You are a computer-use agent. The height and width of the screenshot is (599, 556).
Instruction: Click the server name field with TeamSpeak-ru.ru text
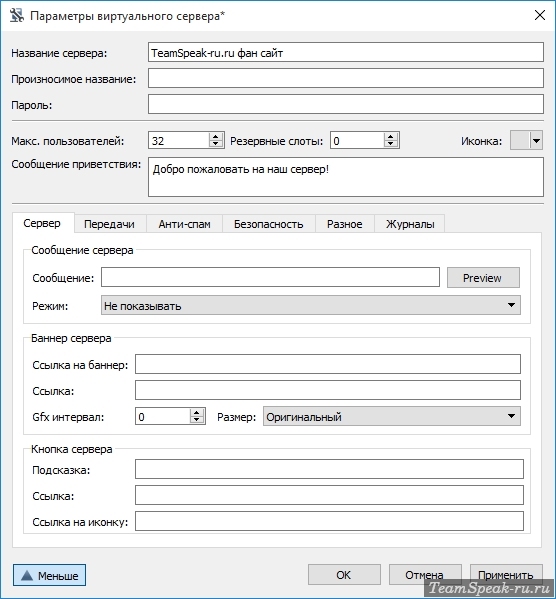click(x=345, y=52)
